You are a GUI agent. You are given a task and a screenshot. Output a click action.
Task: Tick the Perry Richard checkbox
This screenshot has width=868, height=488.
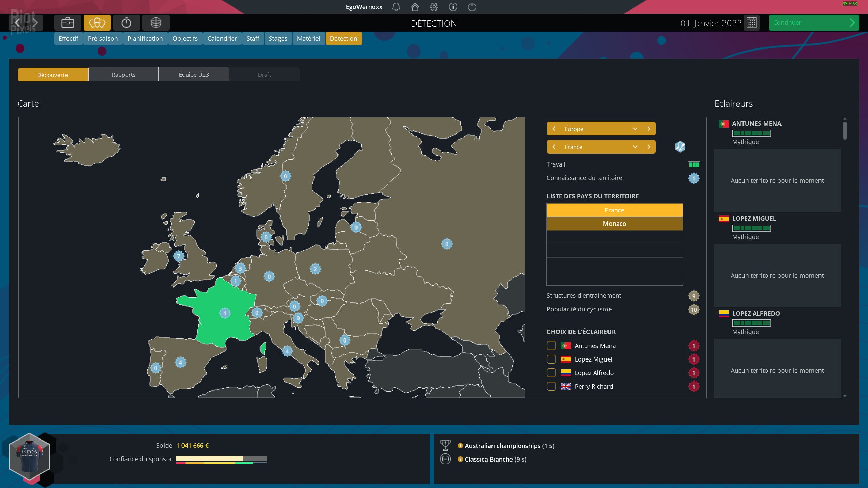tap(551, 386)
